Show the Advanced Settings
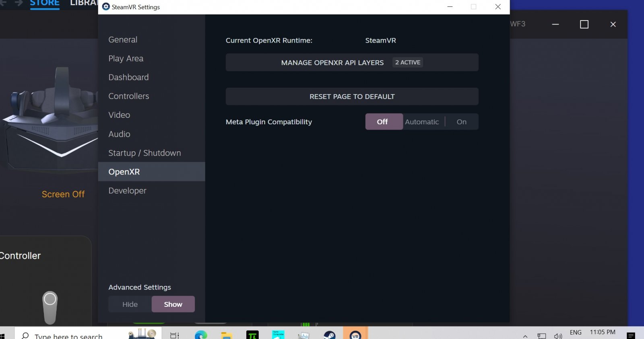This screenshot has height=339, width=644. coord(173,304)
